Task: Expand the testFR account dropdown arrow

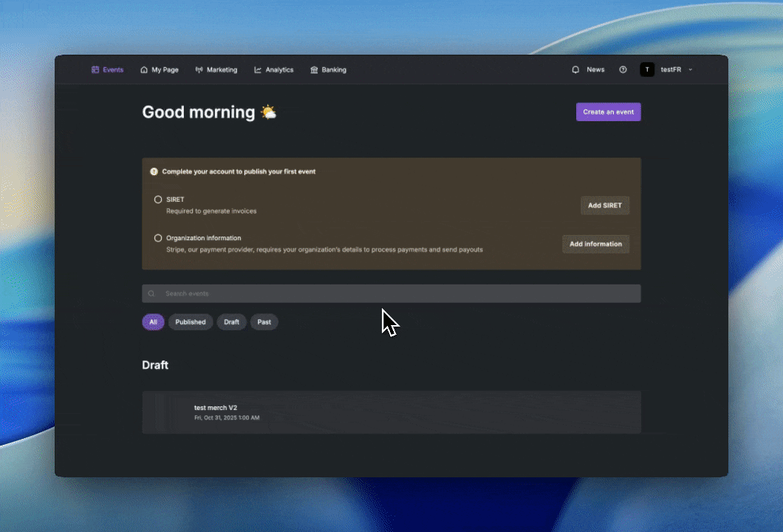Action: (x=691, y=70)
